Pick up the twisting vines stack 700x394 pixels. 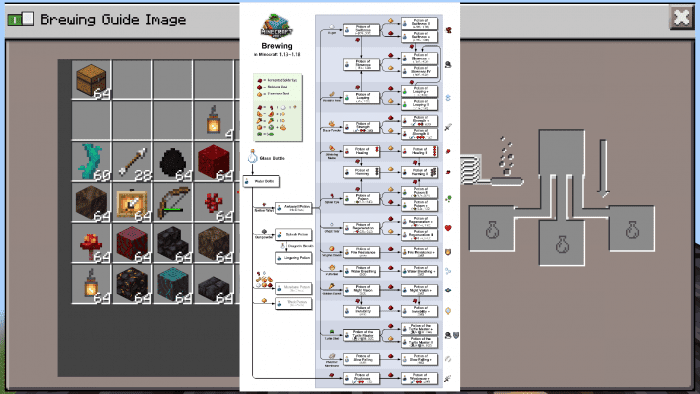click(x=92, y=162)
